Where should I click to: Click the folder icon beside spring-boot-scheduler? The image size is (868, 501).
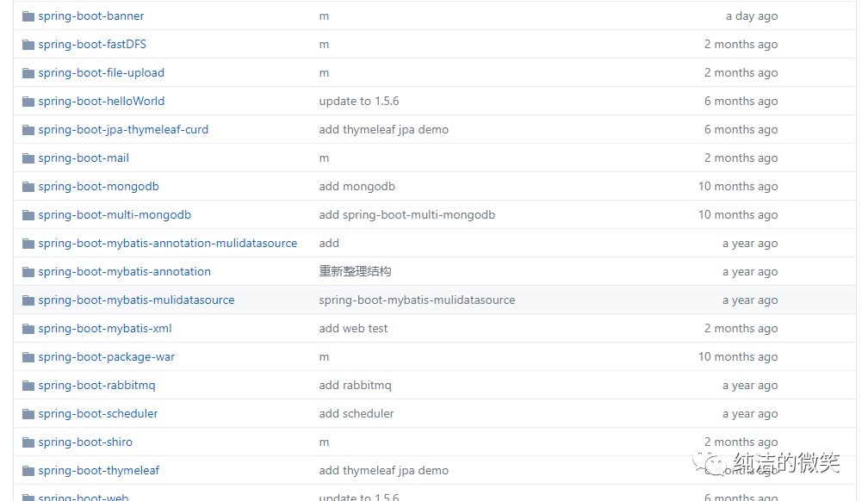(x=28, y=413)
